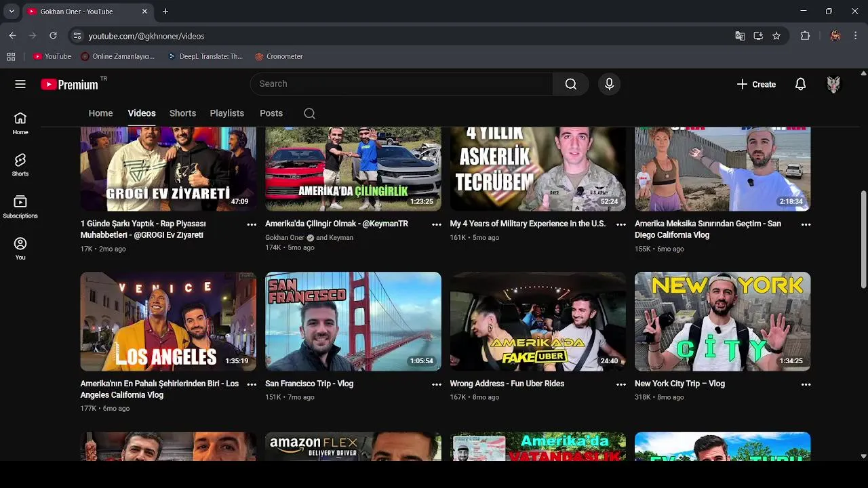Play 4 Yıllık Askerlik Tecrübem thumbnail

tap(538, 169)
